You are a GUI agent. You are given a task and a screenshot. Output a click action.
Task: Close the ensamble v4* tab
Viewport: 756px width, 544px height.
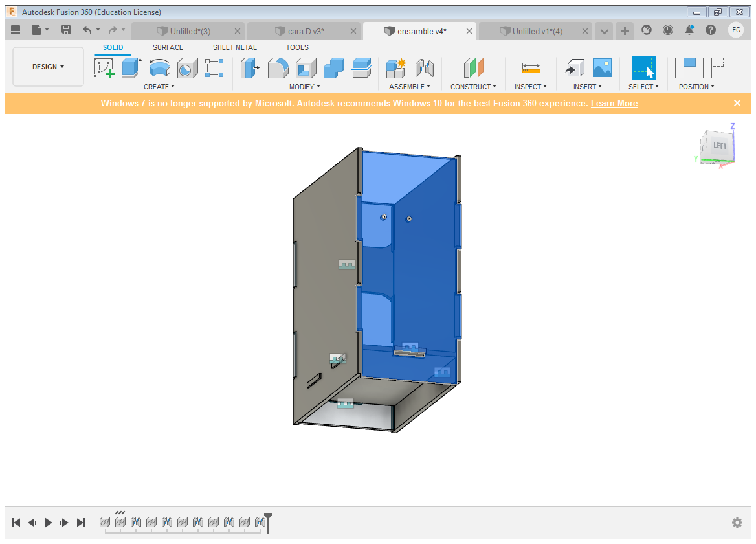coord(469,31)
